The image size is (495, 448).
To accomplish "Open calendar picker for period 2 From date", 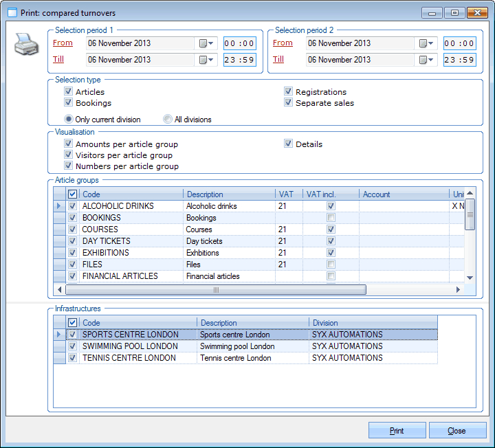I will point(426,43).
